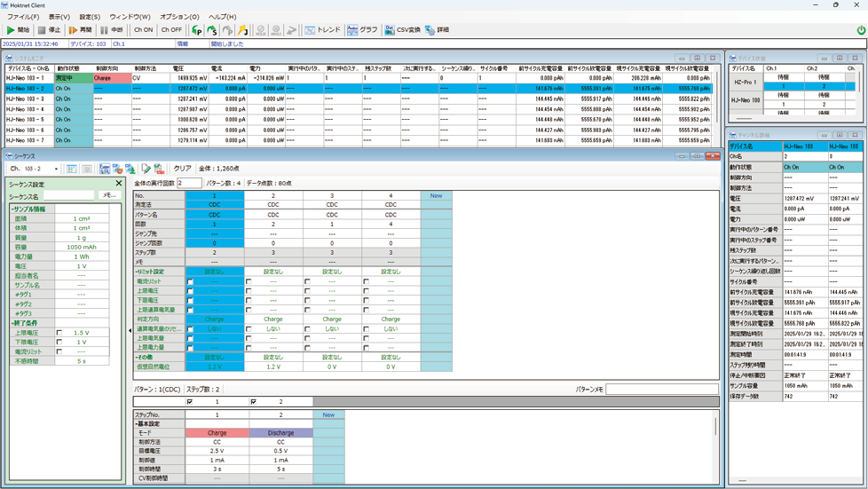Click the 全体の実行回数 input field
The width and height of the screenshot is (868, 489).
[189, 183]
